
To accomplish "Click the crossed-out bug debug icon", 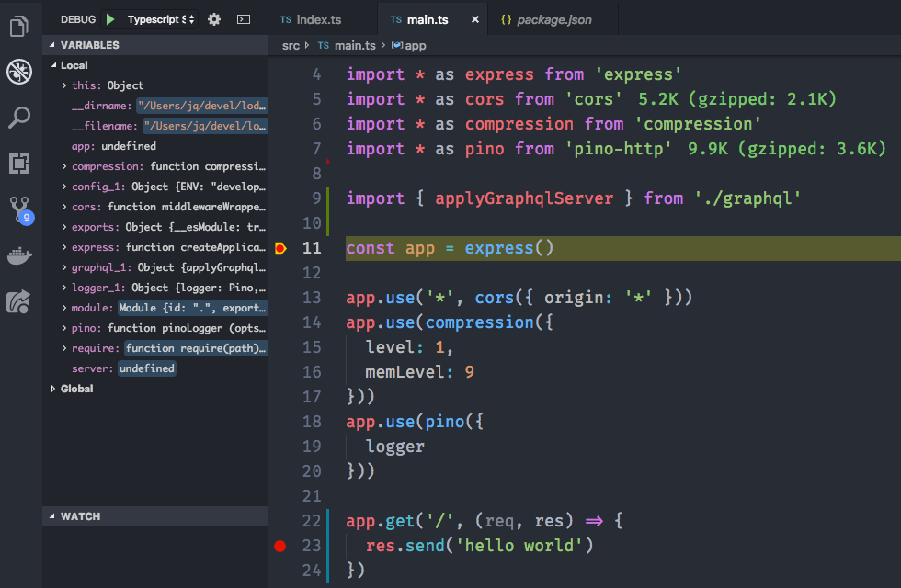I will [x=19, y=72].
